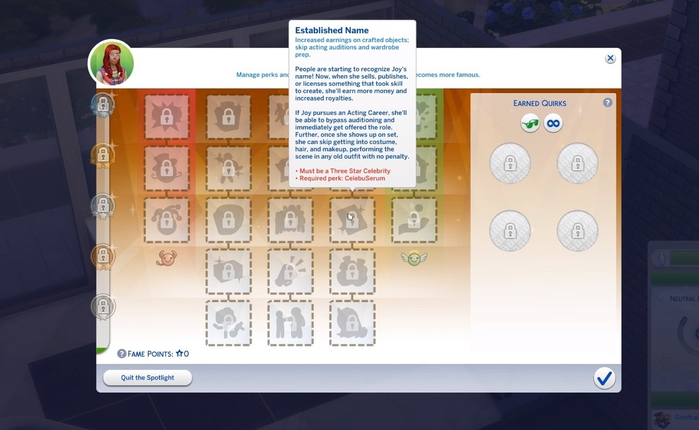Viewport: 699px width, 430px height.
Task: Select the locked jester hat perk
Action: (x=167, y=220)
